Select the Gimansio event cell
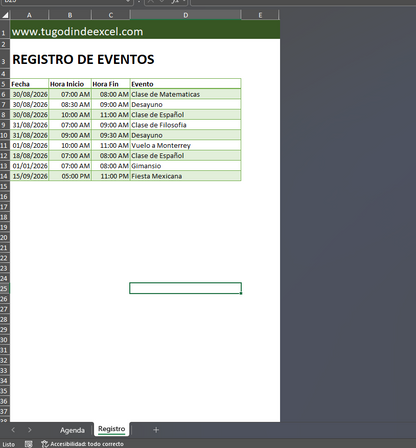Viewport: 416px width, 448px height. [186, 166]
